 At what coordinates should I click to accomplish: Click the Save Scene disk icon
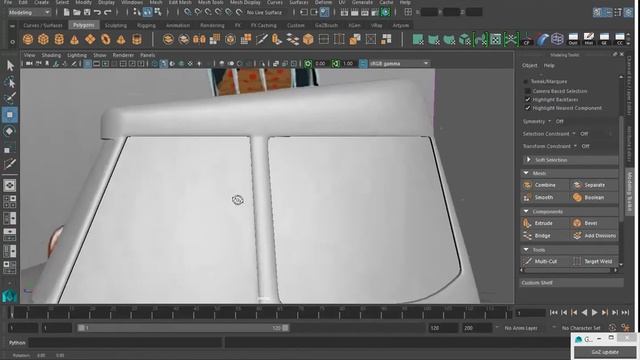[87, 12]
